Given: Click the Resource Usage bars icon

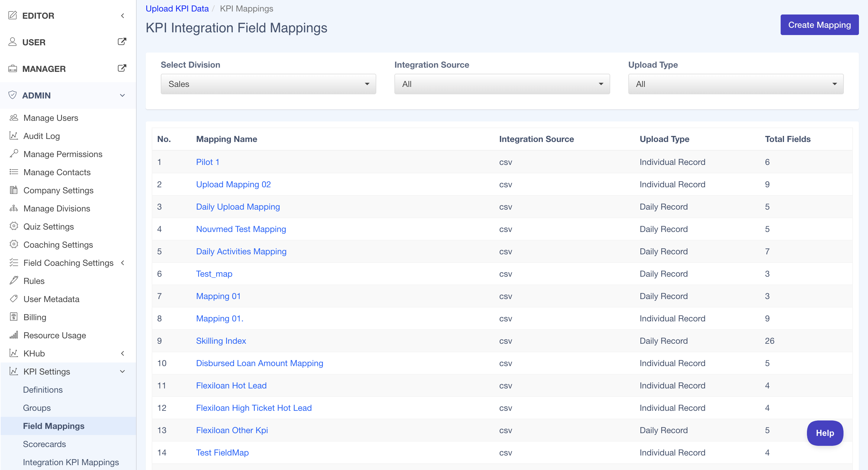Looking at the screenshot, I should (14, 335).
